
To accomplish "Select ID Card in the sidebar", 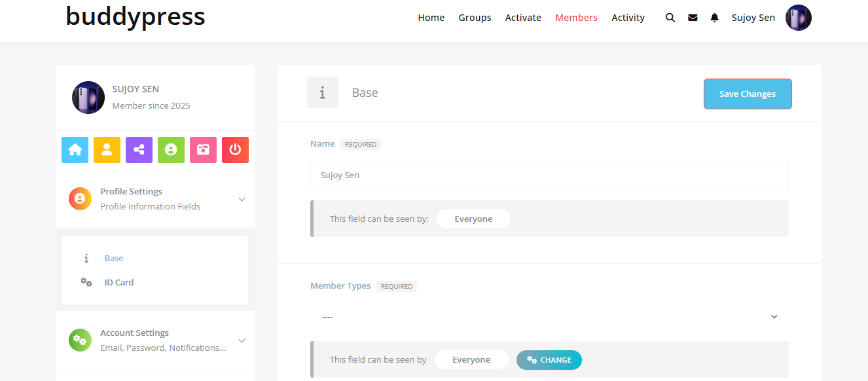I will coord(118,283).
